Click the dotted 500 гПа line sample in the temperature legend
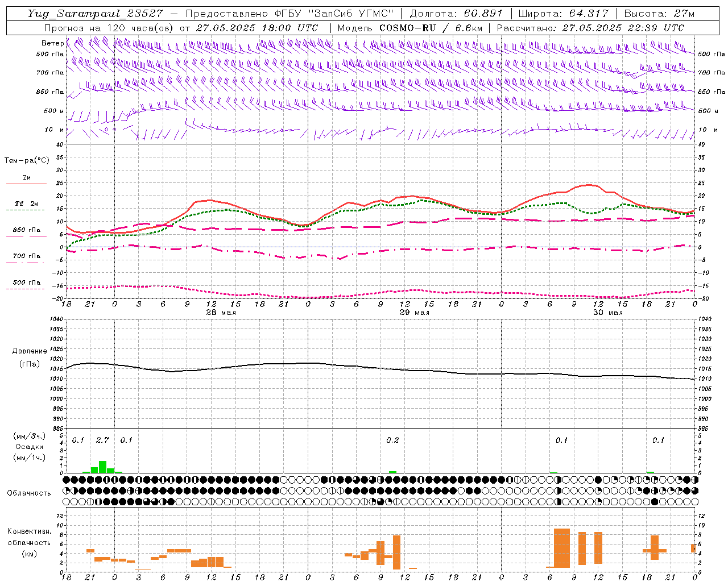Screen dimensions: 728x582 click(x=25, y=289)
